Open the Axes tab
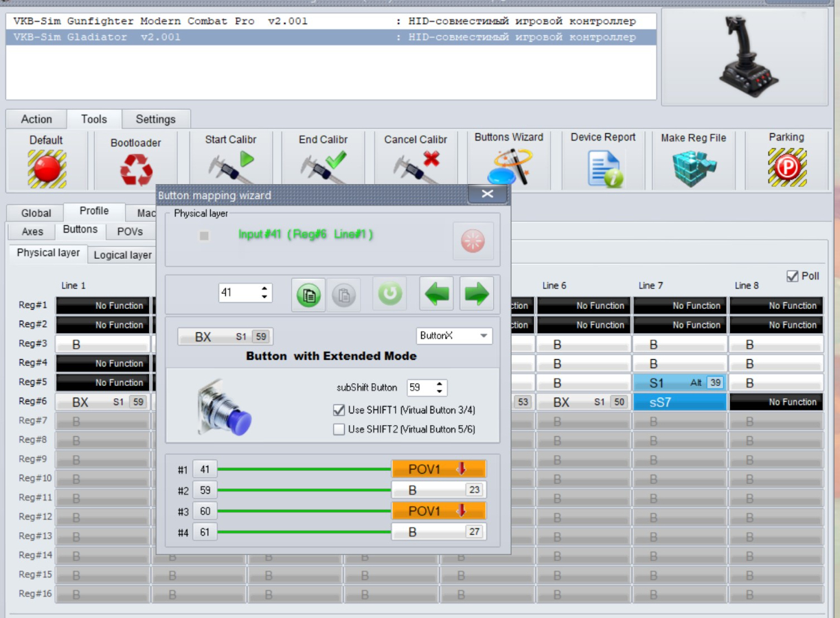 (x=32, y=231)
